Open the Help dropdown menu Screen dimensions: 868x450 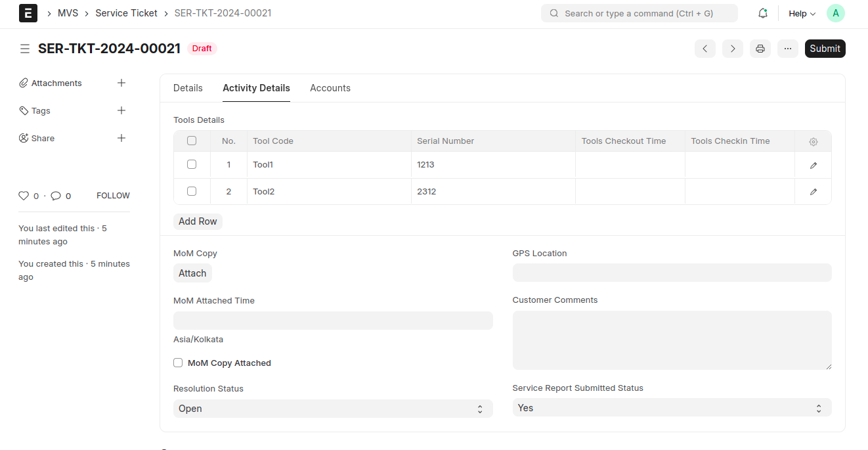pyautogui.click(x=802, y=13)
